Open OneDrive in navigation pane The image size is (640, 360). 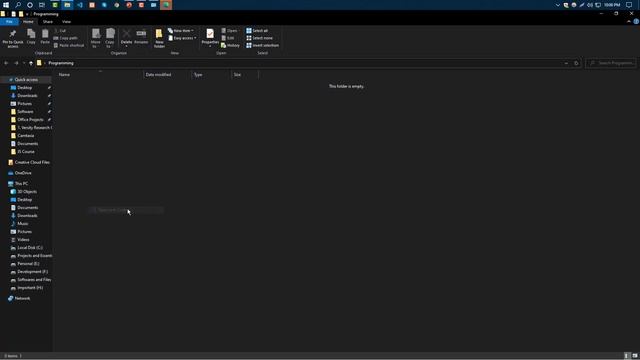(x=23, y=173)
